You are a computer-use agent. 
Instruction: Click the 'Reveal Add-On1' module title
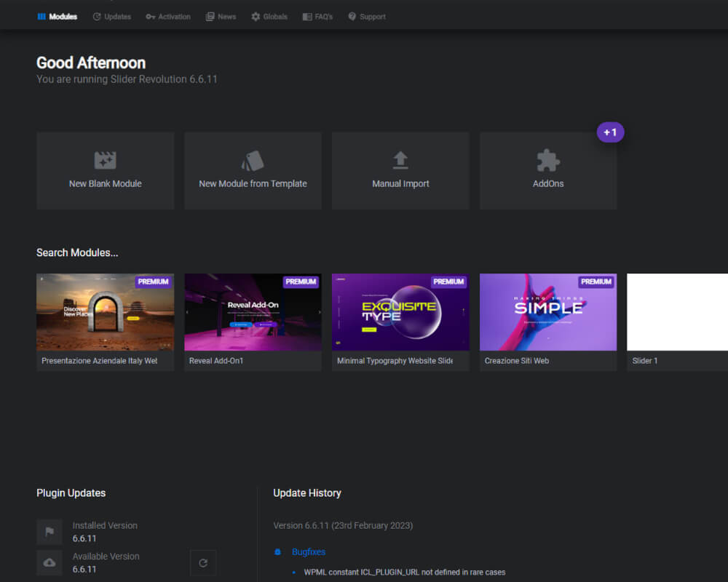coord(216,361)
